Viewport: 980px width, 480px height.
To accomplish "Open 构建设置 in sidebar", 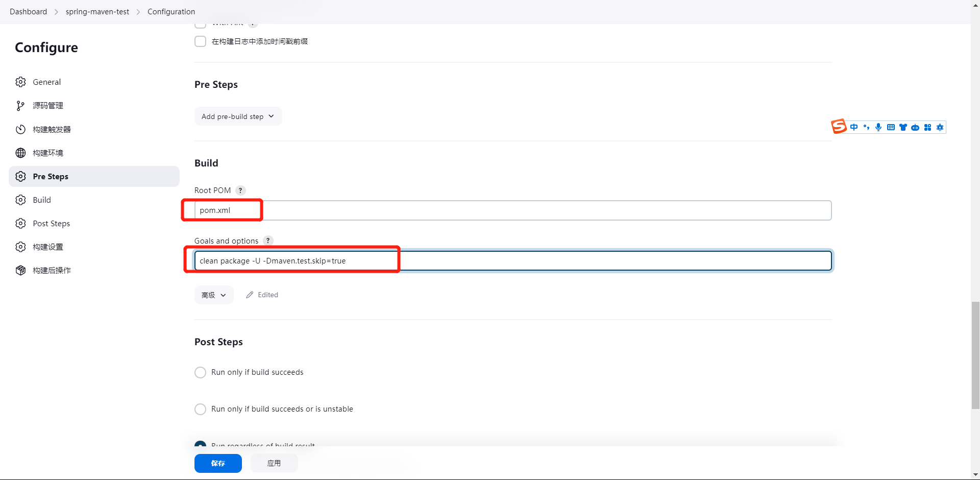I will 94,247.
